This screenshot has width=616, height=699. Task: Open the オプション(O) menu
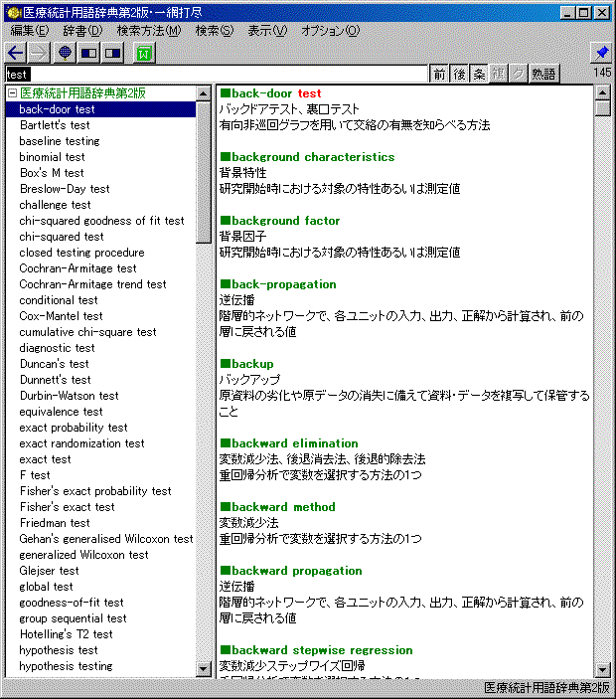click(x=331, y=31)
